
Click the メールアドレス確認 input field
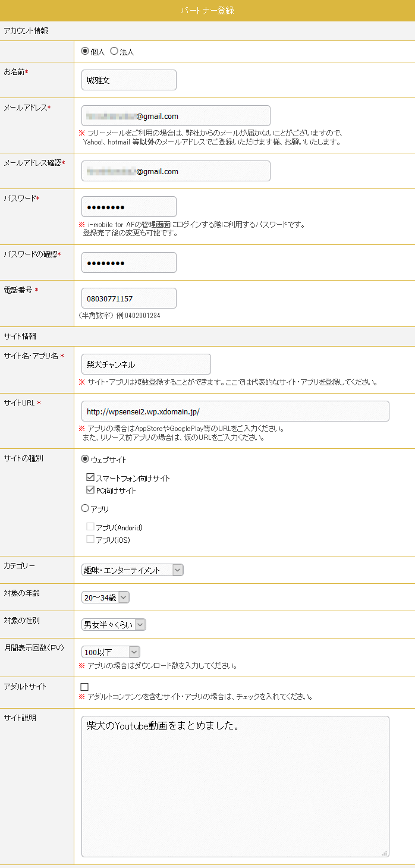[176, 171]
